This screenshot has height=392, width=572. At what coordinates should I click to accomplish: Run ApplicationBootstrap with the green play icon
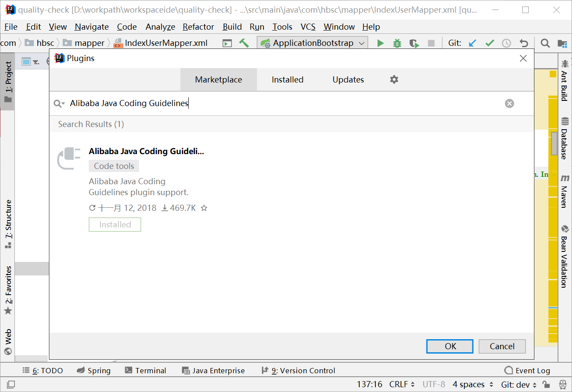point(381,43)
